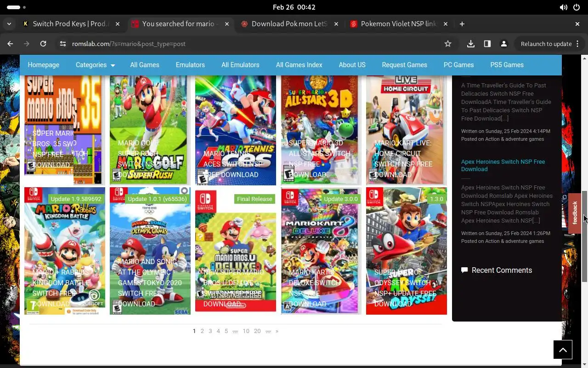Screen dimensions: 588x368
Task: Open Mario Kart 8 Deluxe thumbnail
Action: click(321, 251)
